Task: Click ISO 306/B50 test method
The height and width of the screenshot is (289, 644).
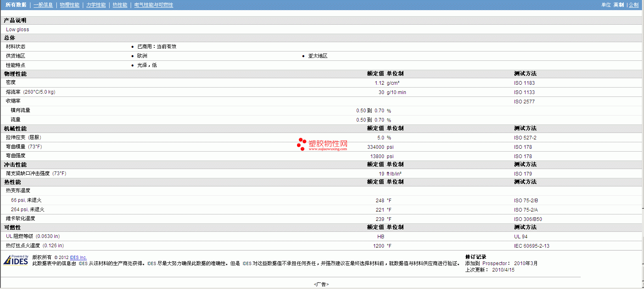Action: [x=528, y=219]
